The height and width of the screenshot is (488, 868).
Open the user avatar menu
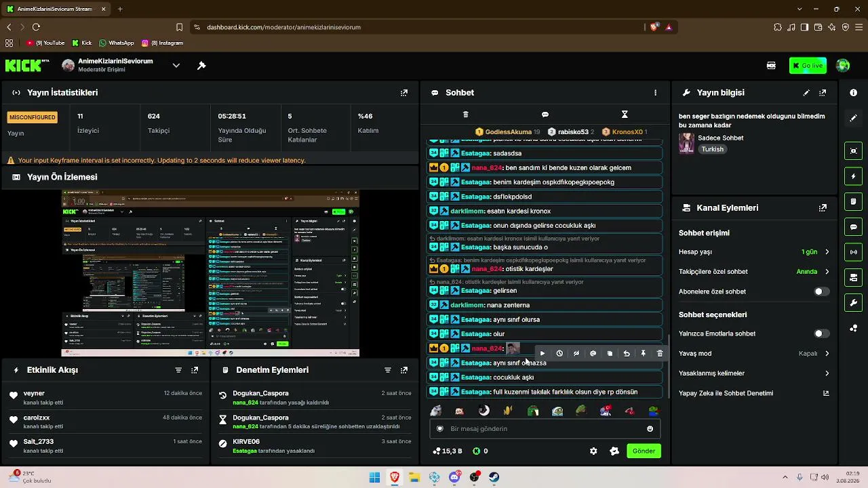click(843, 66)
